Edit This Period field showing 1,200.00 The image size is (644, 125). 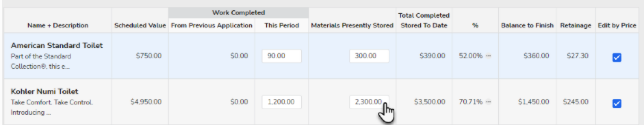coord(282,102)
